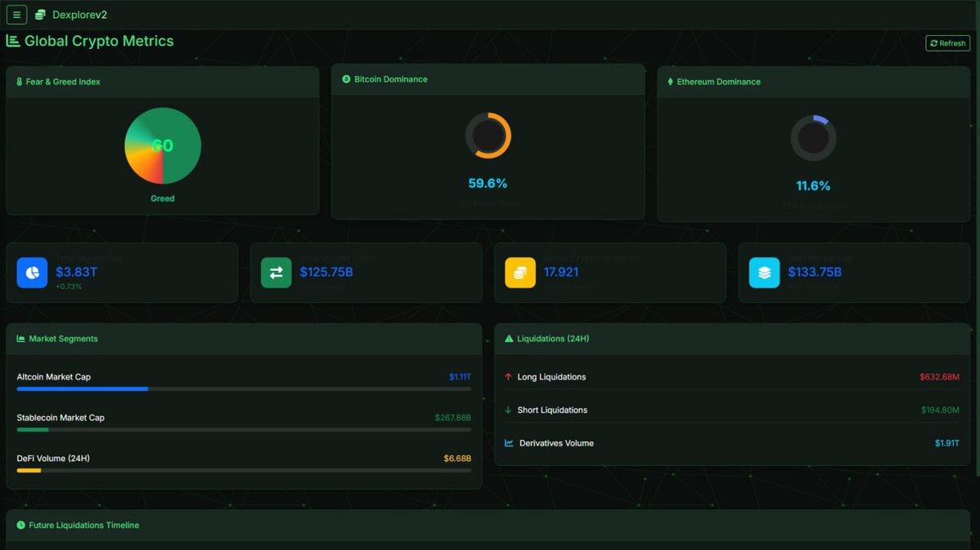Click the Derivatives Volume line chart icon
980x550 pixels.
pos(510,443)
